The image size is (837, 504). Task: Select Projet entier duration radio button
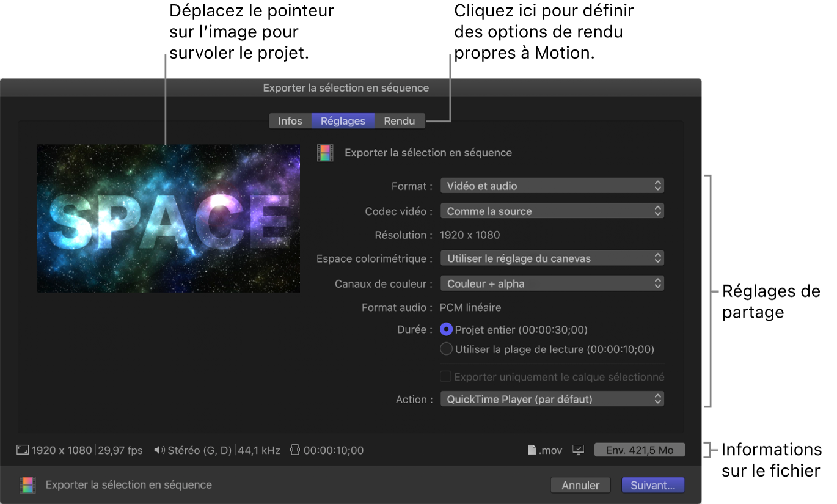tap(447, 329)
